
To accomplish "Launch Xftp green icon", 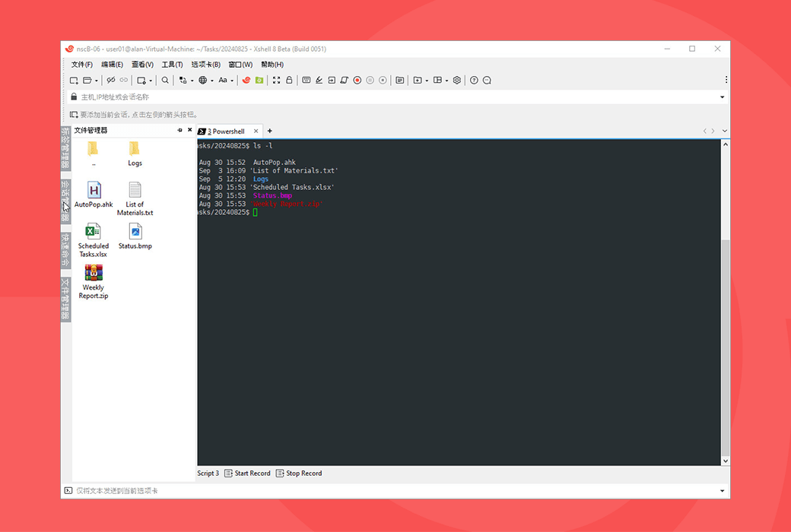I will click(x=259, y=80).
